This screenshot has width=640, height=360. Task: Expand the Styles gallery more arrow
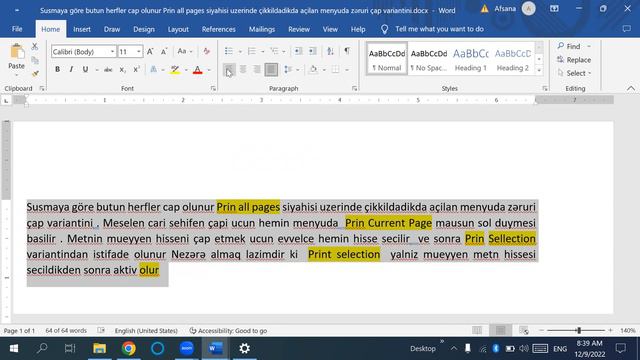pos(539,71)
